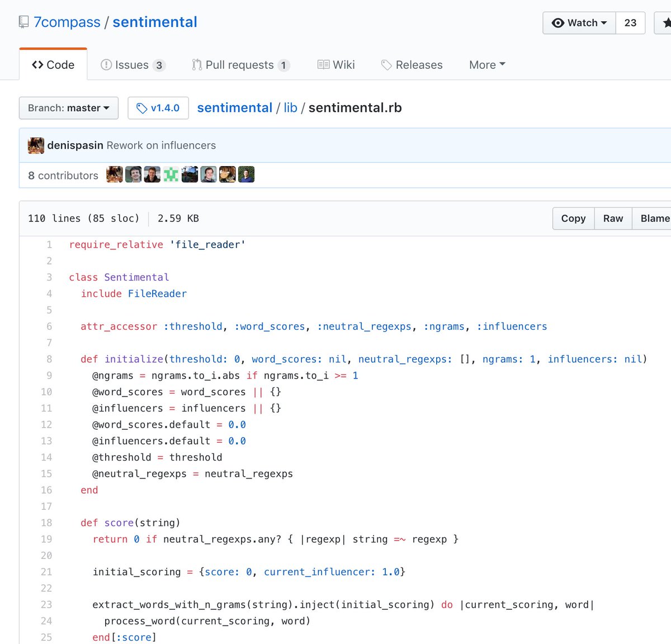Click the Releases tag icon
The image size is (671, 644).
coord(386,65)
